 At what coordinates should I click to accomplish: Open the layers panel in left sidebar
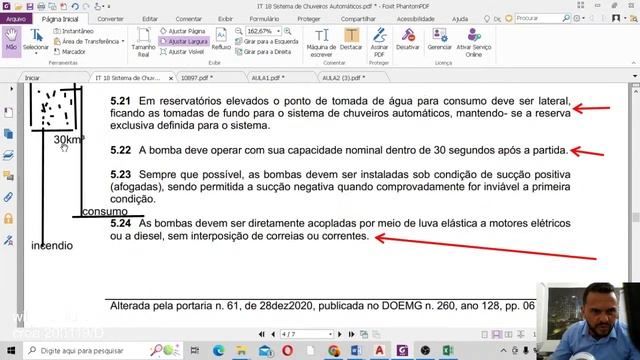pyautogui.click(x=8, y=155)
